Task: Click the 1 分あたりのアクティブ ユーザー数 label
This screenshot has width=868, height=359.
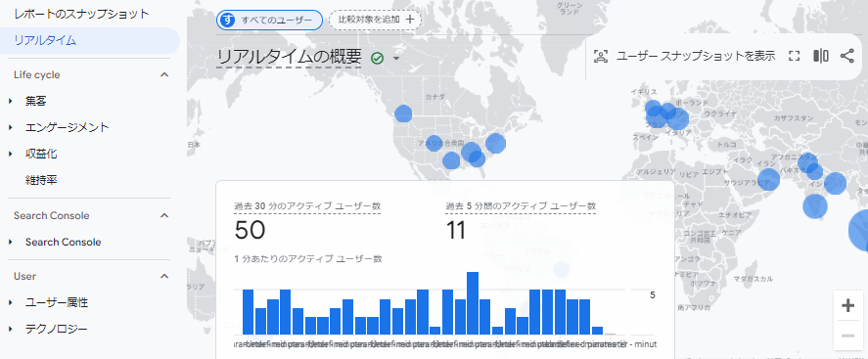Action: pyautogui.click(x=308, y=258)
